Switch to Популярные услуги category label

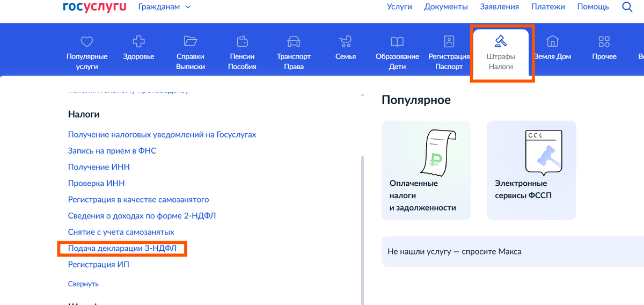coord(87,62)
